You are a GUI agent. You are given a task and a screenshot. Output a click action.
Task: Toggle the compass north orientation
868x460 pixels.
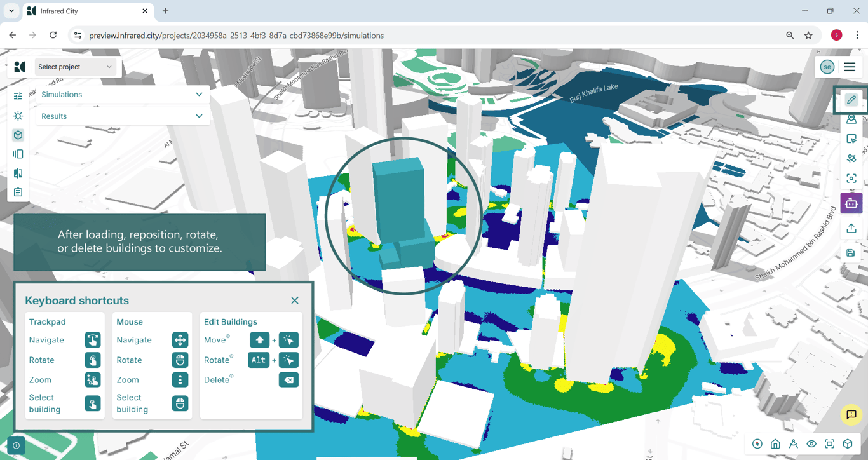point(757,444)
